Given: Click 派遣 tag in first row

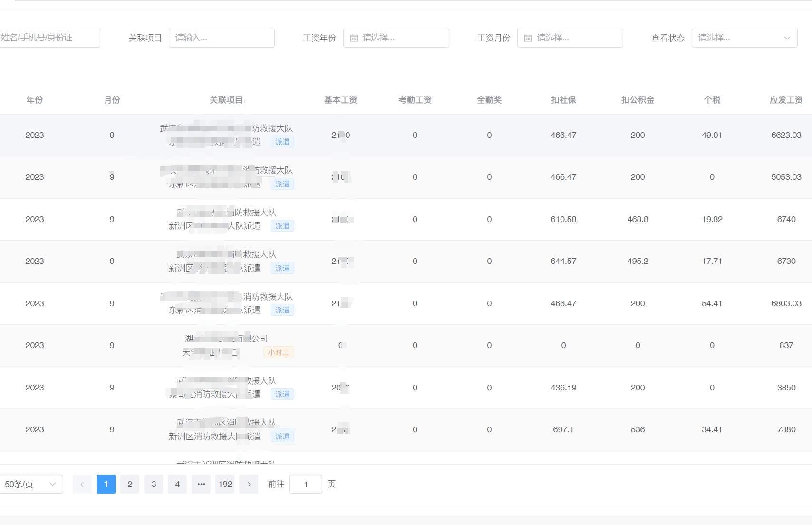Looking at the screenshot, I should tap(282, 142).
